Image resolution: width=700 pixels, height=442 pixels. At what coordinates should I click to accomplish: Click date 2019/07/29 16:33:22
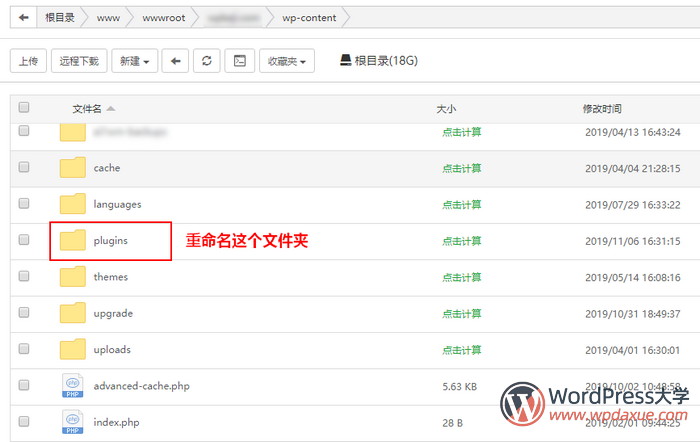633,204
